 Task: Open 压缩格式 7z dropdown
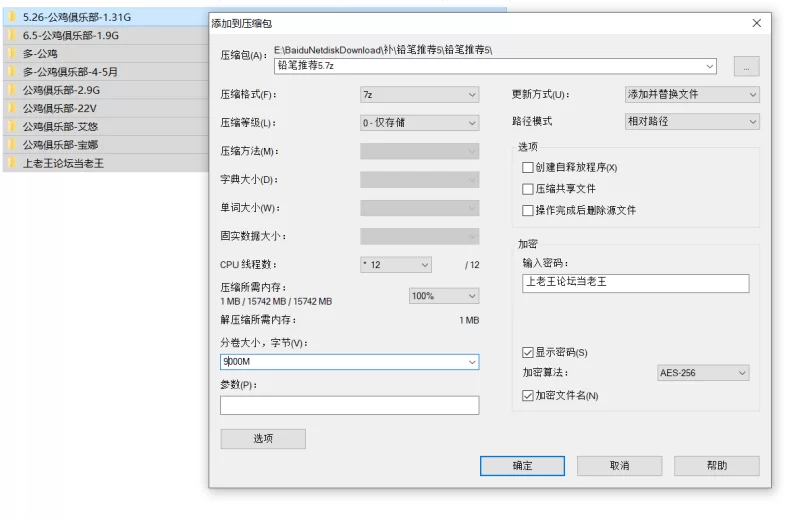coord(419,94)
